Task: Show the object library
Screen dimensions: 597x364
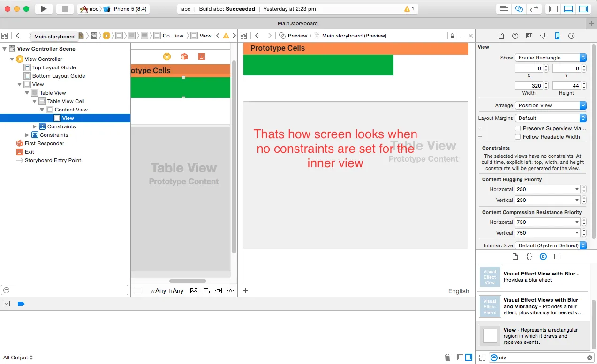Action: (x=543, y=257)
